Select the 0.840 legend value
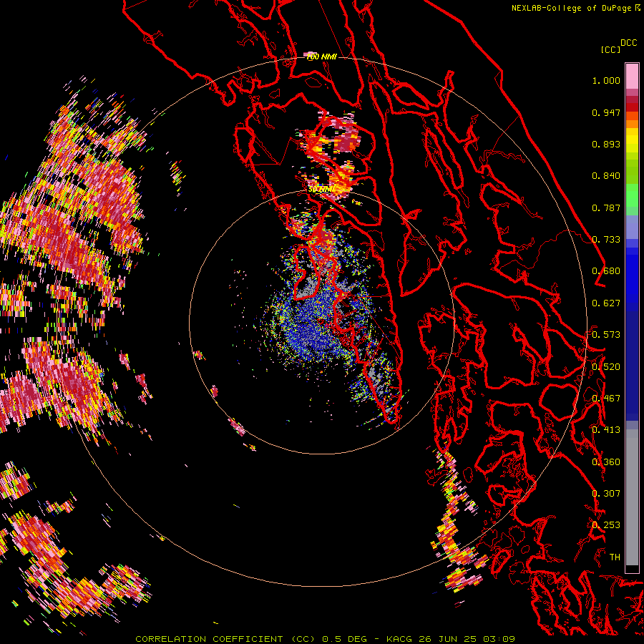644x644 pixels. [606, 176]
